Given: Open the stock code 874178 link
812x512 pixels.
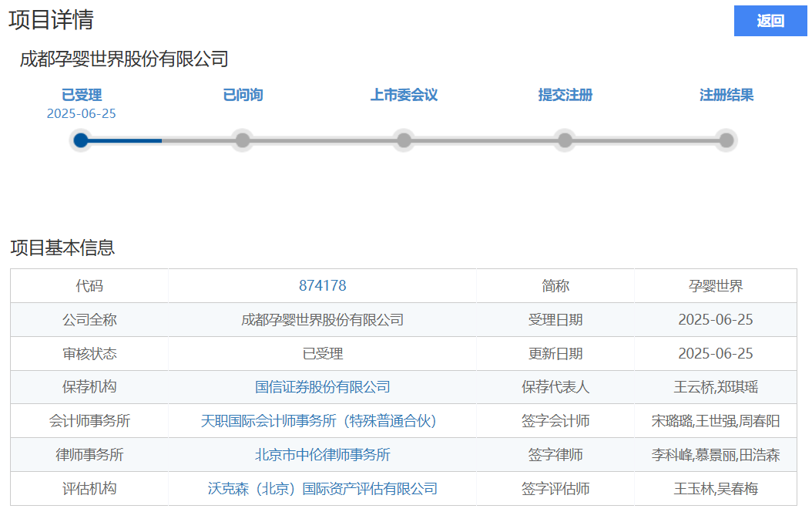Looking at the screenshot, I should pyautogui.click(x=322, y=286).
